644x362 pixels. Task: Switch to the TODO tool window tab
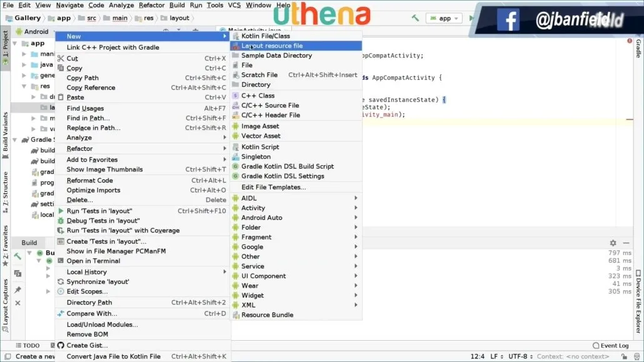pyautogui.click(x=28, y=346)
